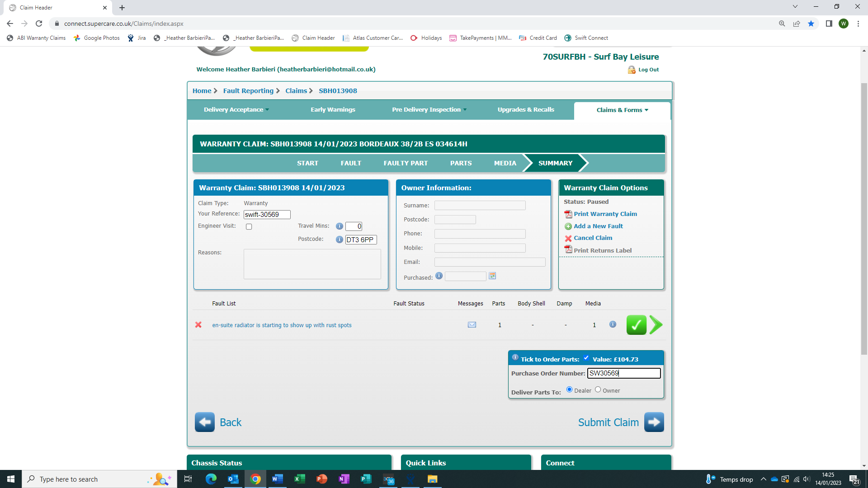The width and height of the screenshot is (868, 488).
Task: Click the green tick fault approve icon
Action: coord(636,325)
